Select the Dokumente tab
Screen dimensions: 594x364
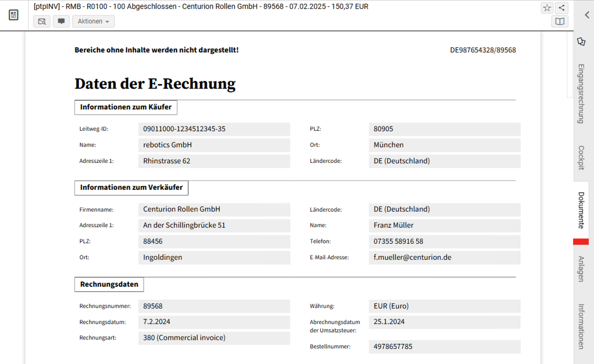click(581, 210)
